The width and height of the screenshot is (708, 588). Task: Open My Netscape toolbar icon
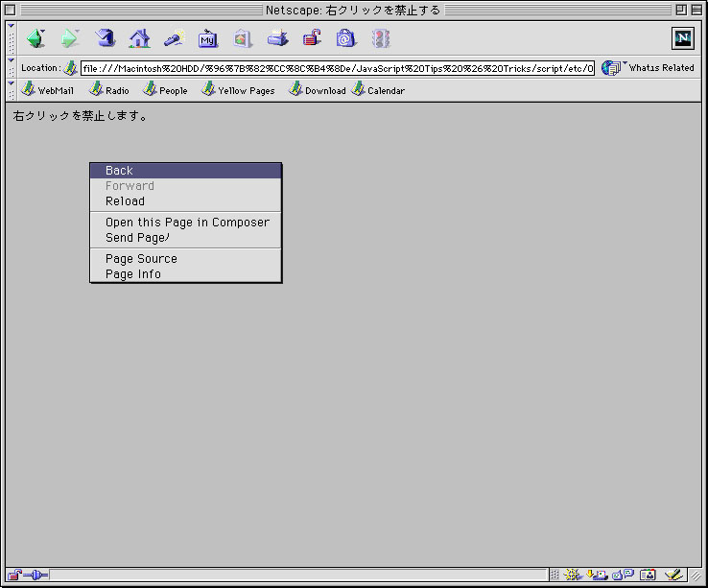pyautogui.click(x=208, y=38)
